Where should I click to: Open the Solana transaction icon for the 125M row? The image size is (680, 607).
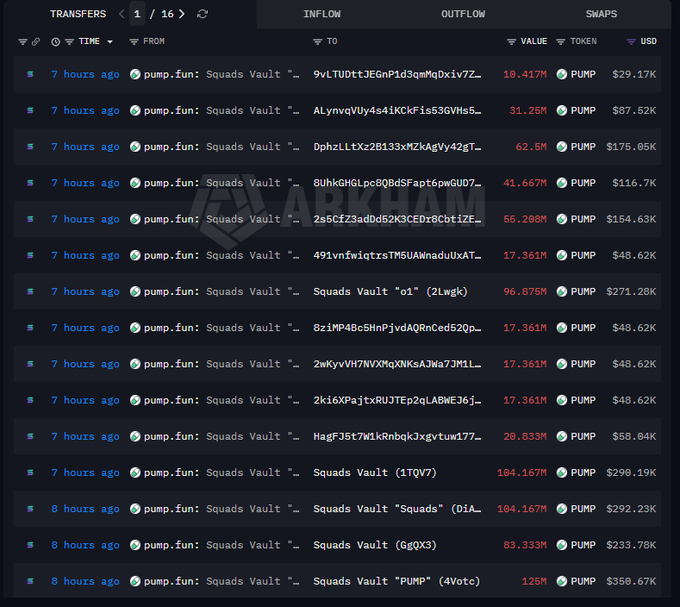[x=30, y=581]
